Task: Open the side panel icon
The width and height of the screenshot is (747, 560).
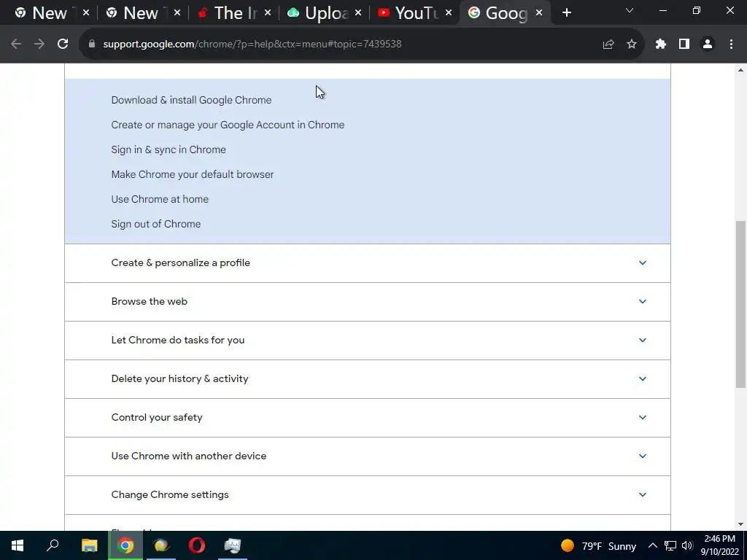Action: [x=684, y=44]
